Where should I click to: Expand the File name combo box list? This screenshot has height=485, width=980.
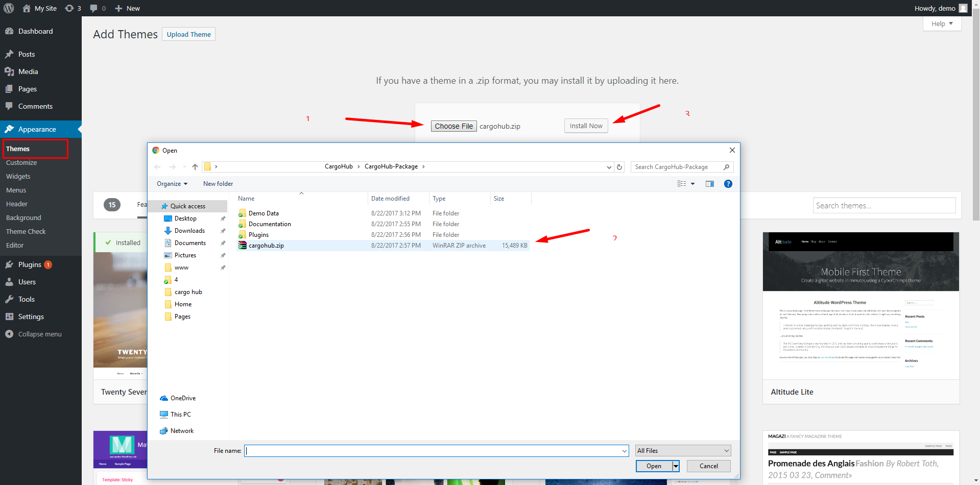tap(624, 451)
